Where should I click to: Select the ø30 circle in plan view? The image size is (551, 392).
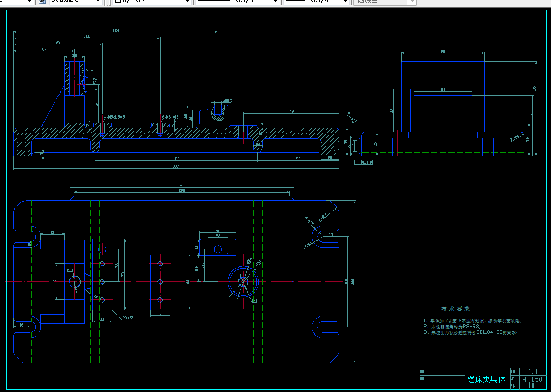(x=243, y=281)
